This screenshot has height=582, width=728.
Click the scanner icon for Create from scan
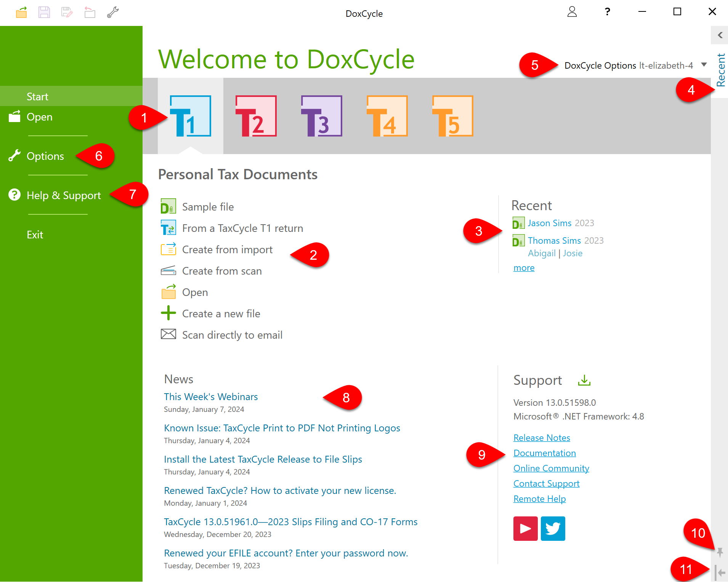[x=168, y=270]
